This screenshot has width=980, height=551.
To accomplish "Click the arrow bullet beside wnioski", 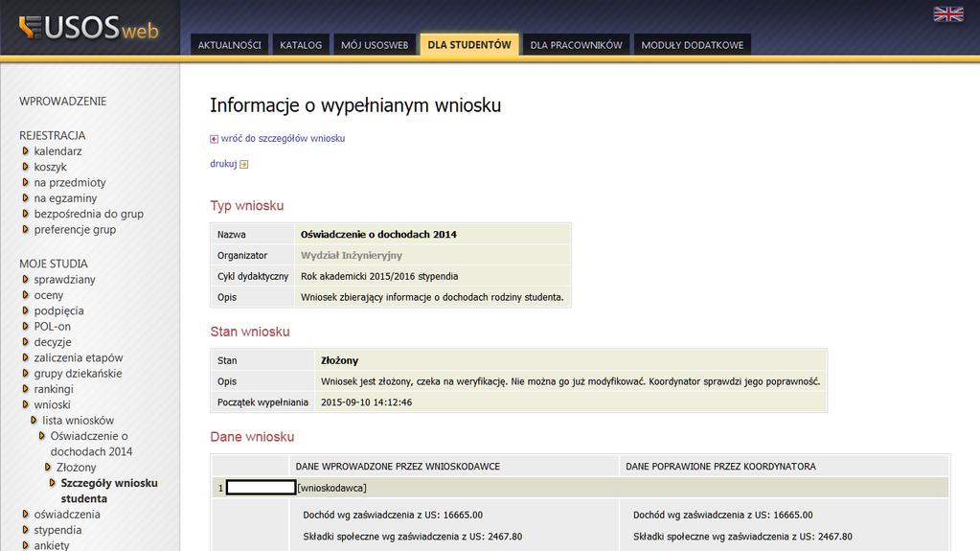I will (x=26, y=404).
